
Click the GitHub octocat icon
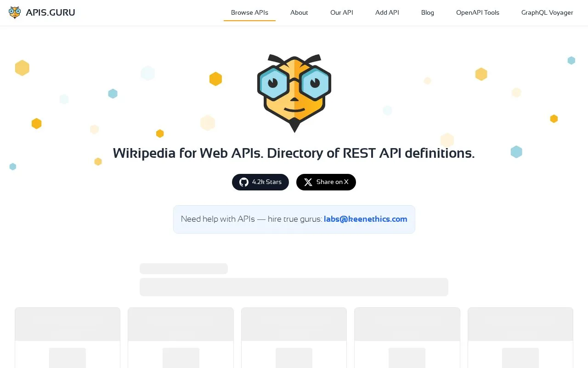point(244,182)
